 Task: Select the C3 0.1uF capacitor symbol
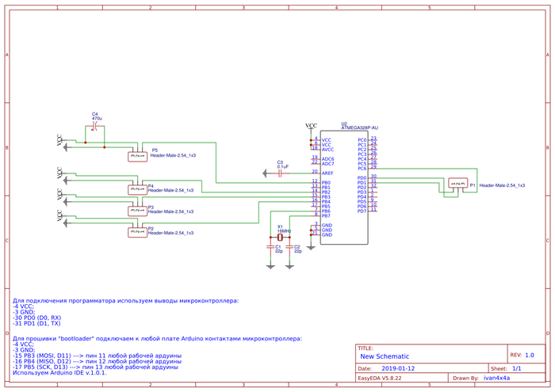tap(280, 173)
